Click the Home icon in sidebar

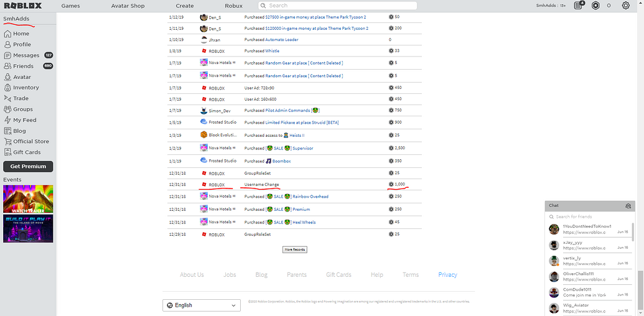[x=7, y=34]
